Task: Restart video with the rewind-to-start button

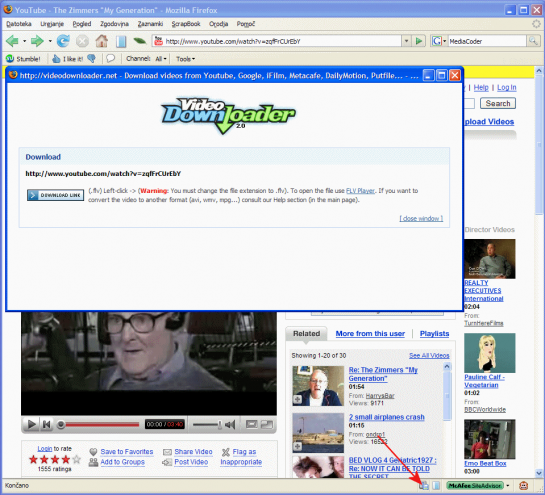Action: tap(47, 424)
